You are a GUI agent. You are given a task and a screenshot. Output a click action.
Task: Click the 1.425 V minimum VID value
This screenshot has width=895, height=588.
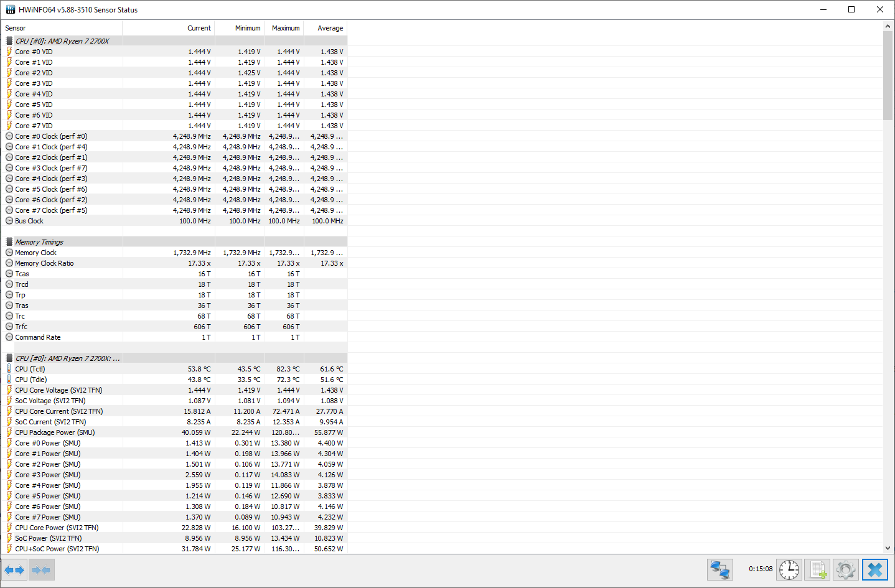pos(249,73)
